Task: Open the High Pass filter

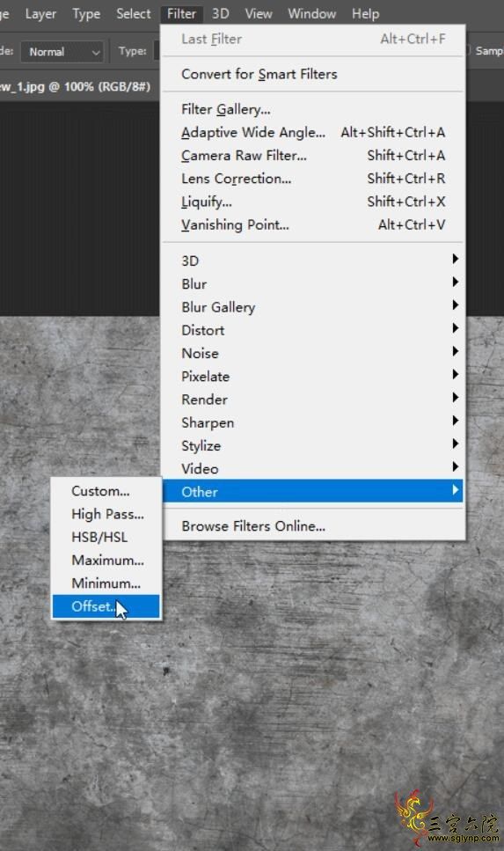Action: [106, 514]
